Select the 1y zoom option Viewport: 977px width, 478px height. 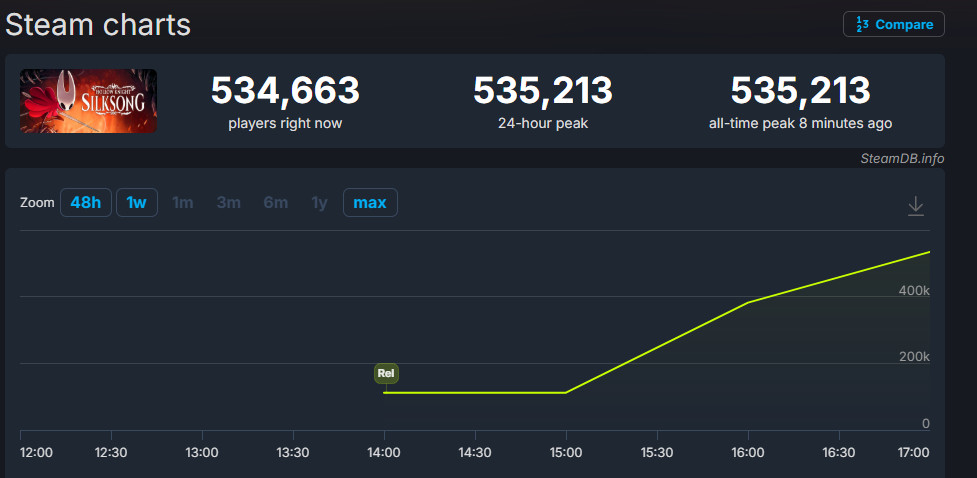320,203
